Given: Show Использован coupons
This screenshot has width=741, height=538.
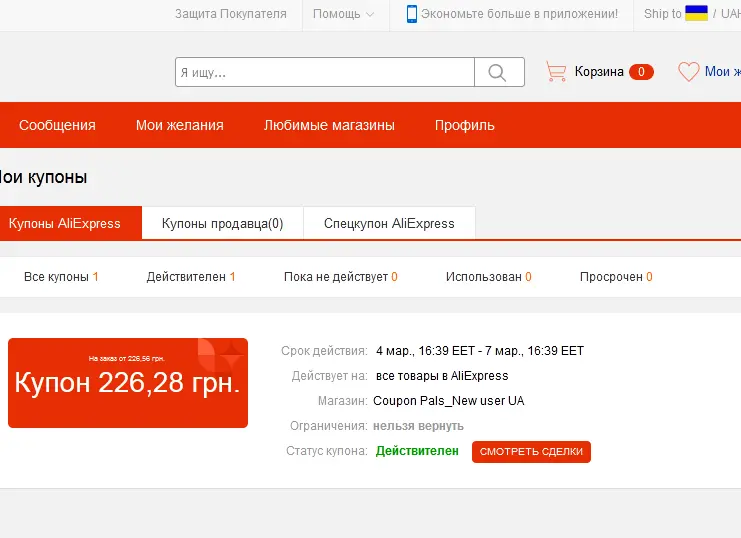Looking at the screenshot, I should (489, 277).
